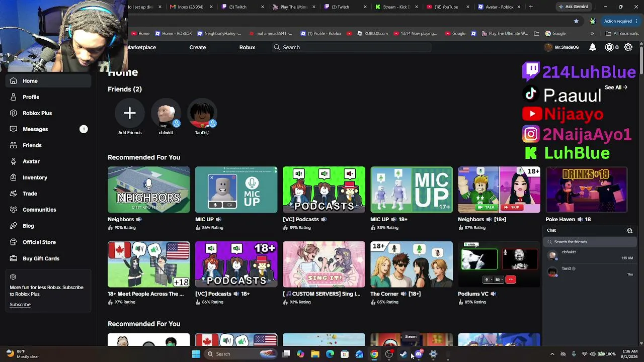Viewport: 644px width, 362px height.
Task: Open Buy Gift Cards in the sidebar
Action: tap(41, 258)
